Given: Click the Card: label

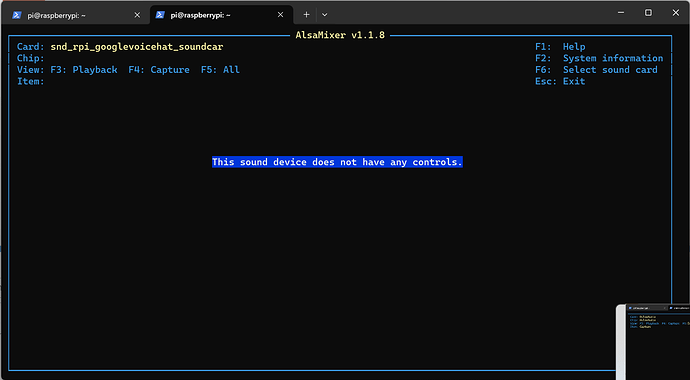Looking at the screenshot, I should 30,47.
